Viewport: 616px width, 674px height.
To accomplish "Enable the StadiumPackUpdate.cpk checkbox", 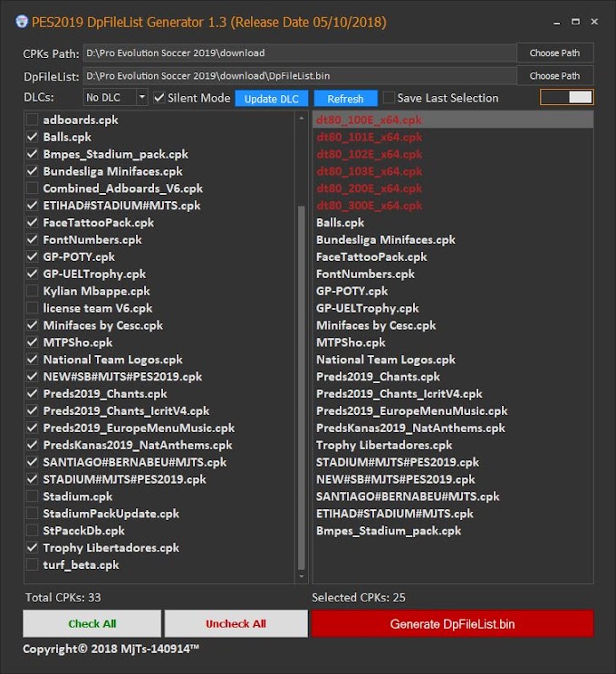I will pos(33,514).
